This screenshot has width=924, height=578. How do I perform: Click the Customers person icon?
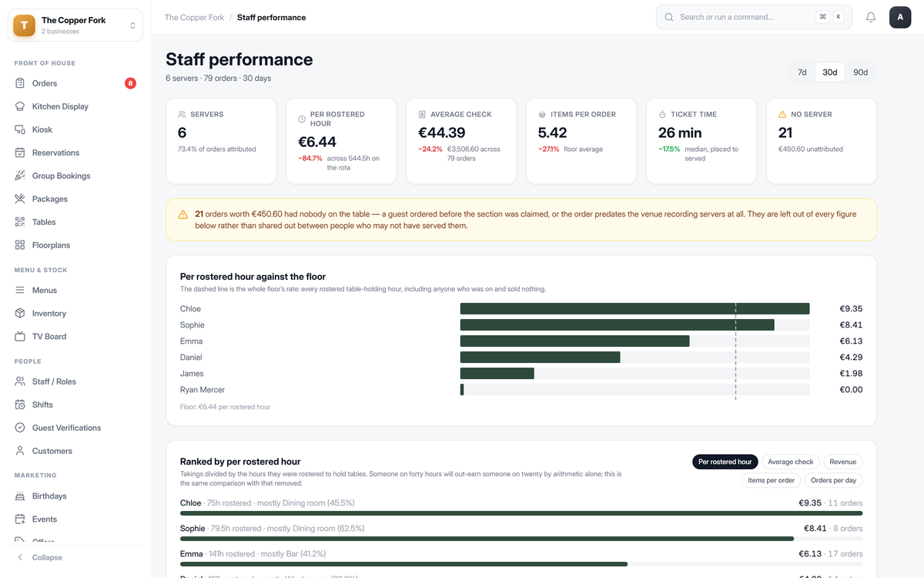(x=20, y=451)
